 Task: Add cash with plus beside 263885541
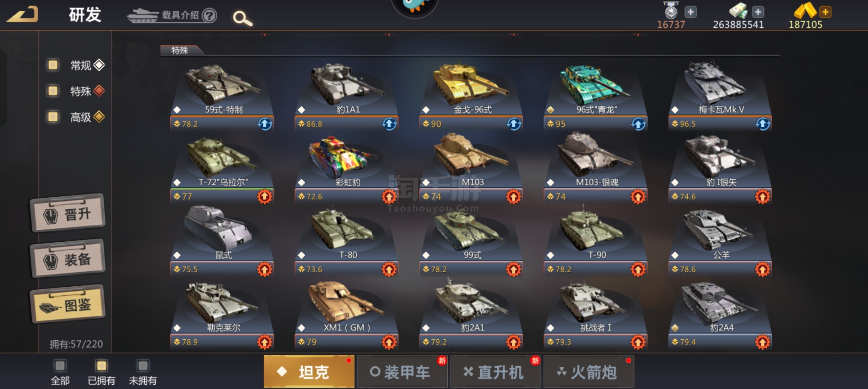click(758, 12)
